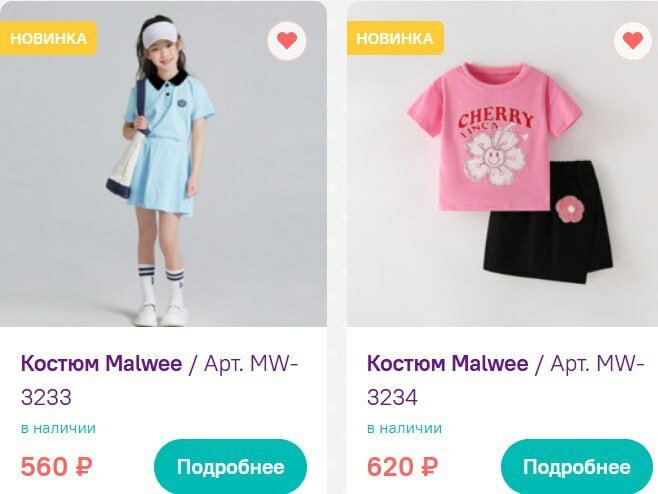Click НОВИНКА badge on the blue costume
The width and height of the screenshot is (658, 494).
(x=49, y=38)
